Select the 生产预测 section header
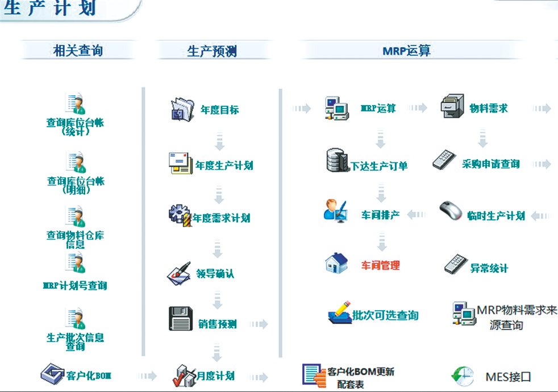 212,51
